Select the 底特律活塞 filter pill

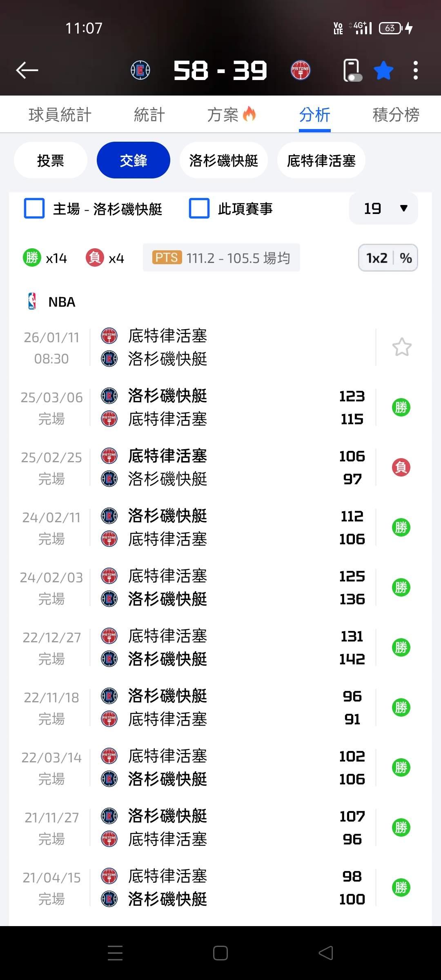pos(321,160)
